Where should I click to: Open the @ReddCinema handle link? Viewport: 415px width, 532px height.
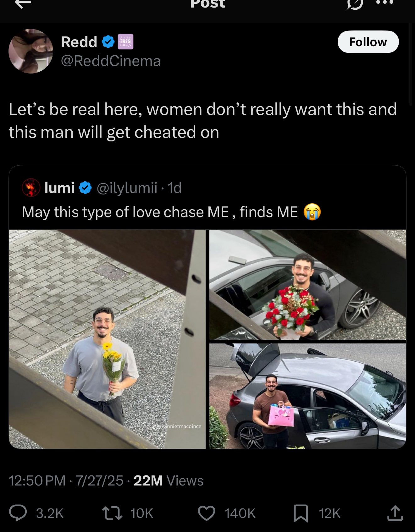pos(111,61)
